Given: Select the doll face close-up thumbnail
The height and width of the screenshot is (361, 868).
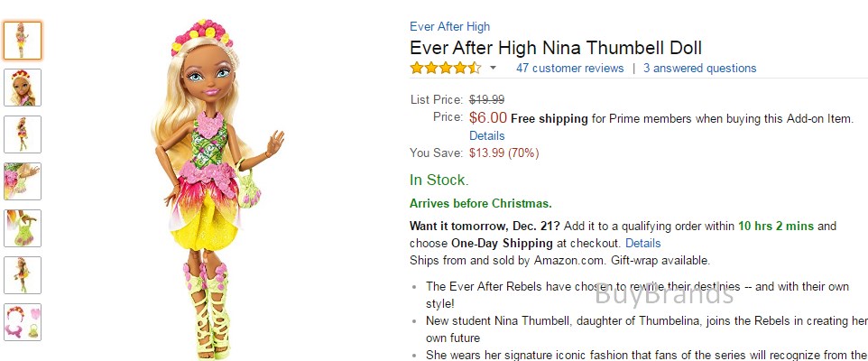Looking at the screenshot, I should pyautogui.click(x=23, y=88).
